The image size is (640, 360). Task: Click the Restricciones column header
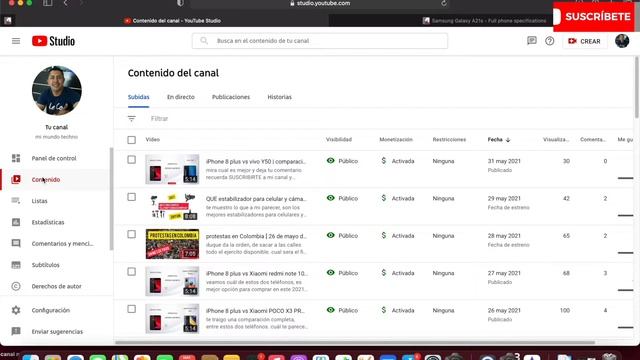tap(449, 140)
